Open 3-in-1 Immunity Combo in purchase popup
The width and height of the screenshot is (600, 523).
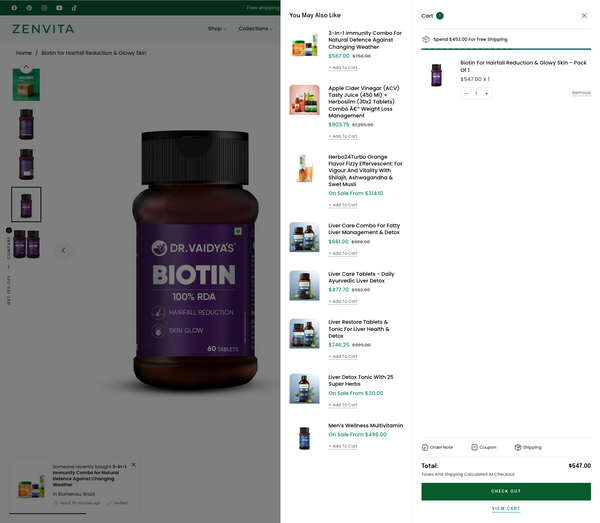(89, 476)
